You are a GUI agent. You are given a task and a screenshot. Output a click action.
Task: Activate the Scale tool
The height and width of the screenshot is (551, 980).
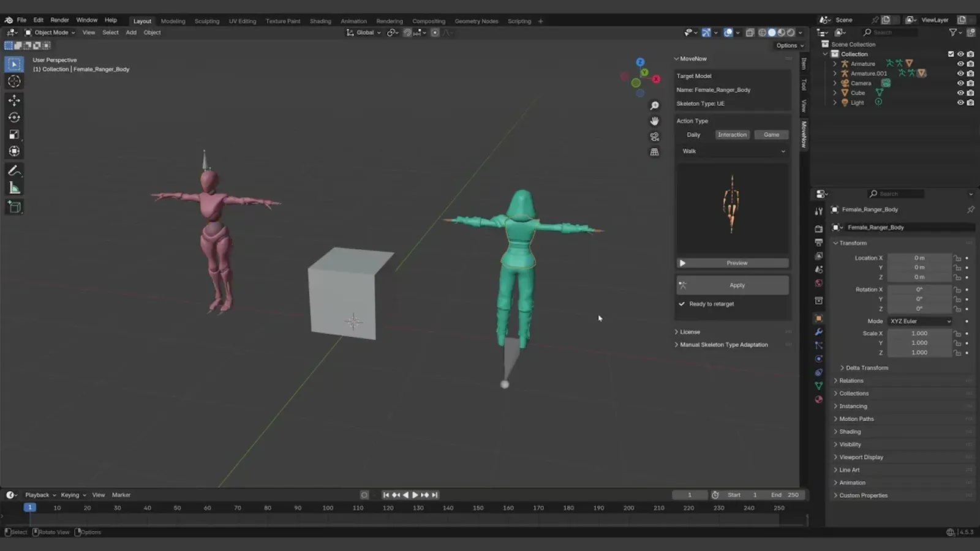[14, 134]
